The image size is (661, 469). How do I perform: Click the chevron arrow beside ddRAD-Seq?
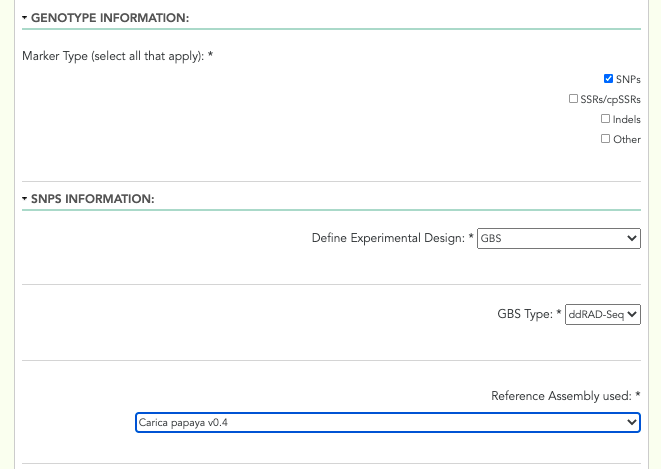click(631, 314)
